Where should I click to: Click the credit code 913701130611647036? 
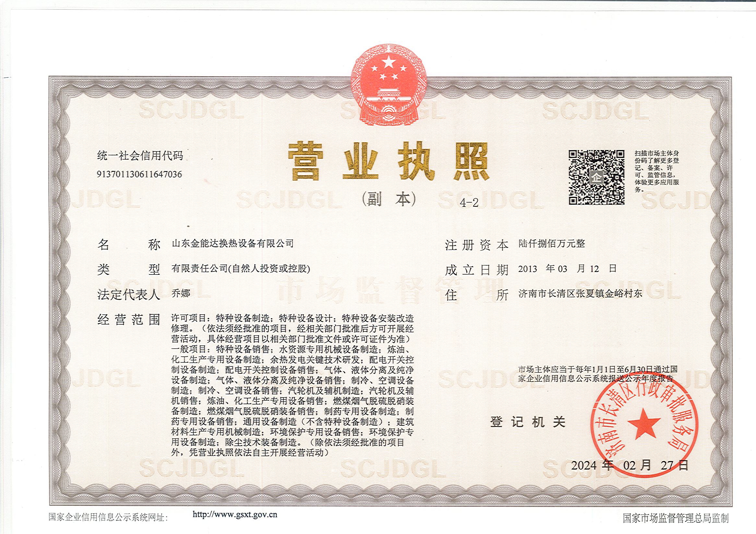(x=139, y=174)
